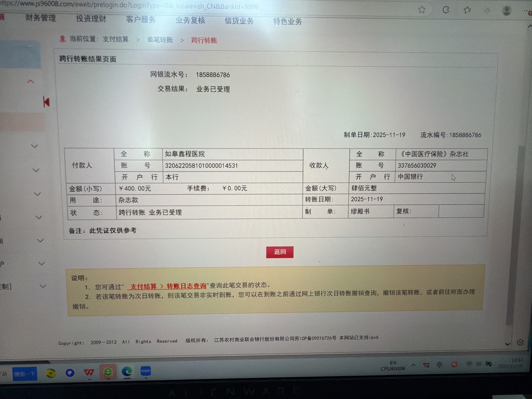The height and width of the screenshot is (399, 532).
Task: Show hidden system tray icons
Action: pyautogui.click(x=413, y=365)
